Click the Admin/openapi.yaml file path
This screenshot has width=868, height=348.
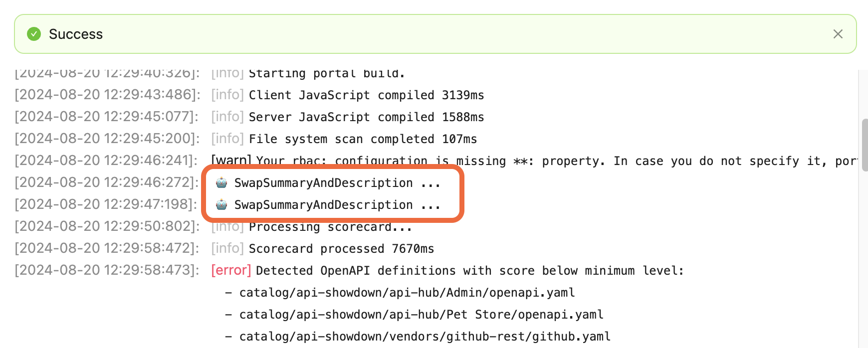point(407,292)
